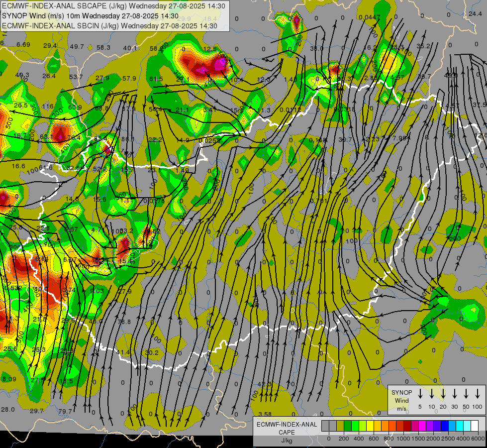The height and width of the screenshot is (448, 487).
Task: Click the 100 m/s wind arrow in legend
Action: click(x=478, y=393)
